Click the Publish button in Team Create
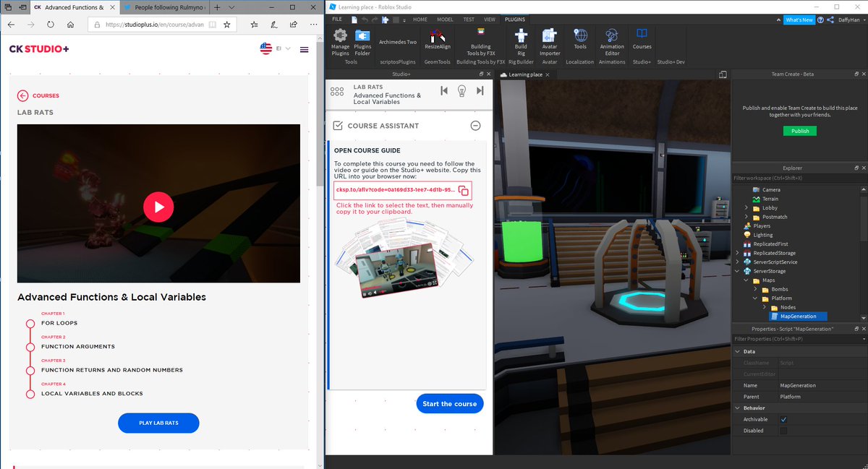868x469 pixels. pyautogui.click(x=800, y=131)
